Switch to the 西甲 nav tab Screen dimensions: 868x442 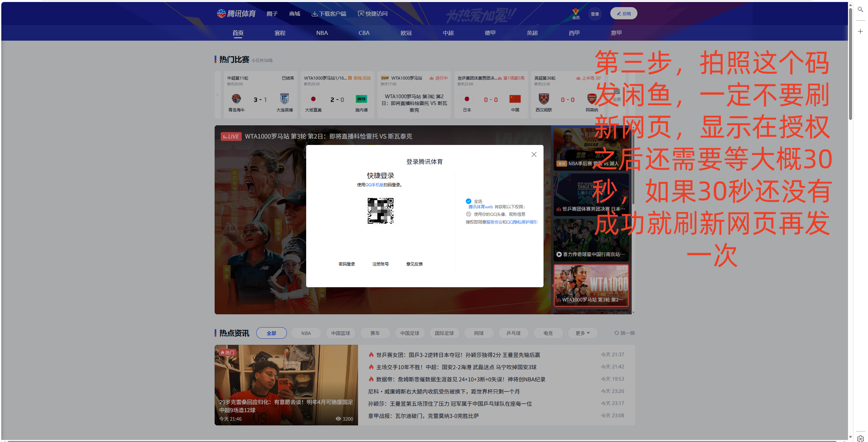574,33
